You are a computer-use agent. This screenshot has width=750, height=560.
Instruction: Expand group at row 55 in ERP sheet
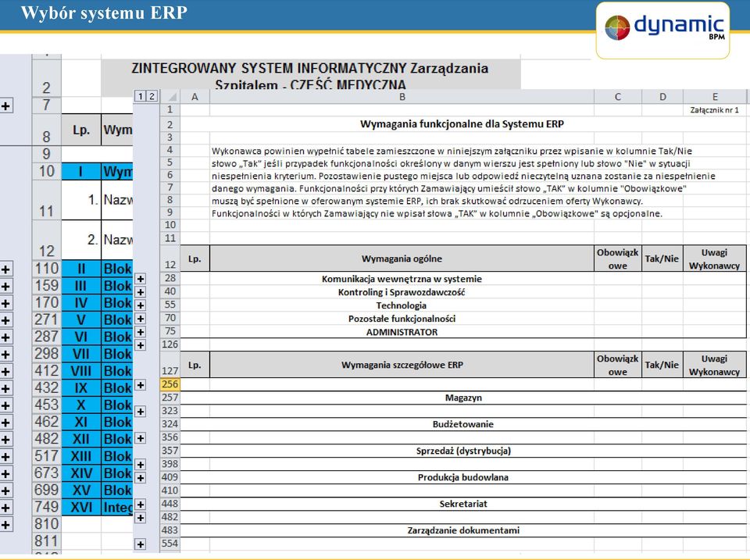[141, 305]
